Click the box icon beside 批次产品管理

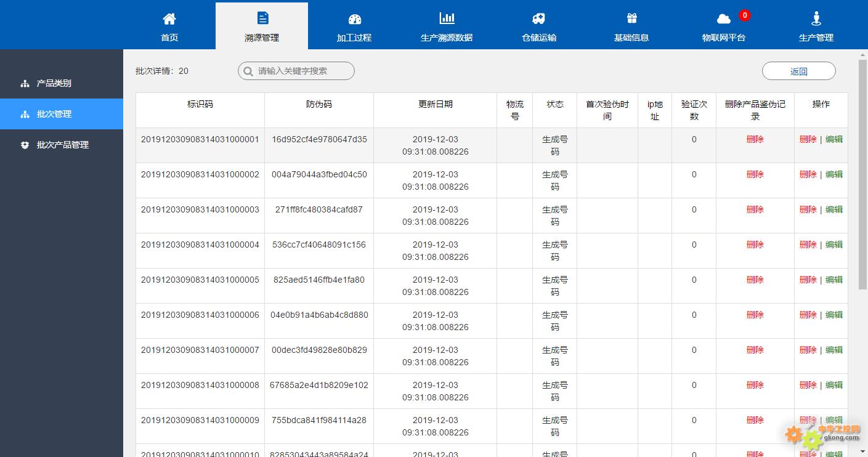click(25, 145)
